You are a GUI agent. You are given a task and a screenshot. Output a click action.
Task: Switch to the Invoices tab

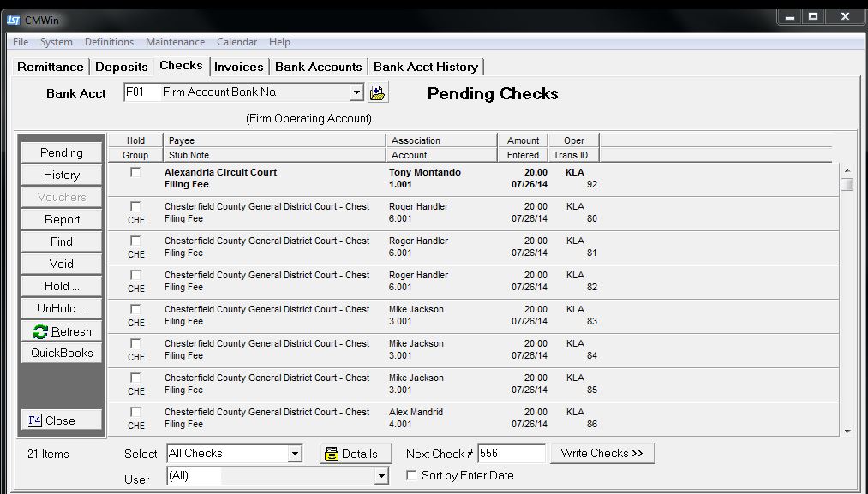click(239, 67)
